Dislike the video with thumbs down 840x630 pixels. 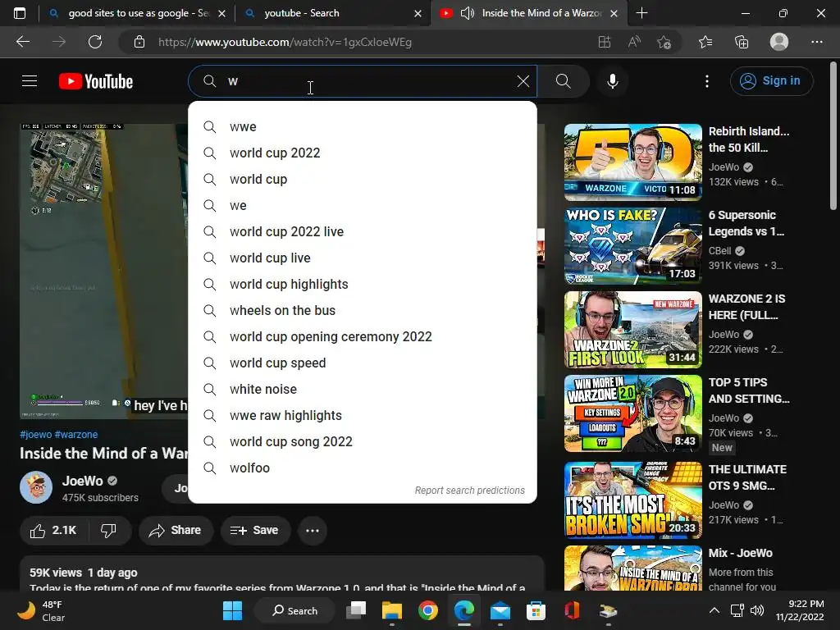click(x=109, y=531)
